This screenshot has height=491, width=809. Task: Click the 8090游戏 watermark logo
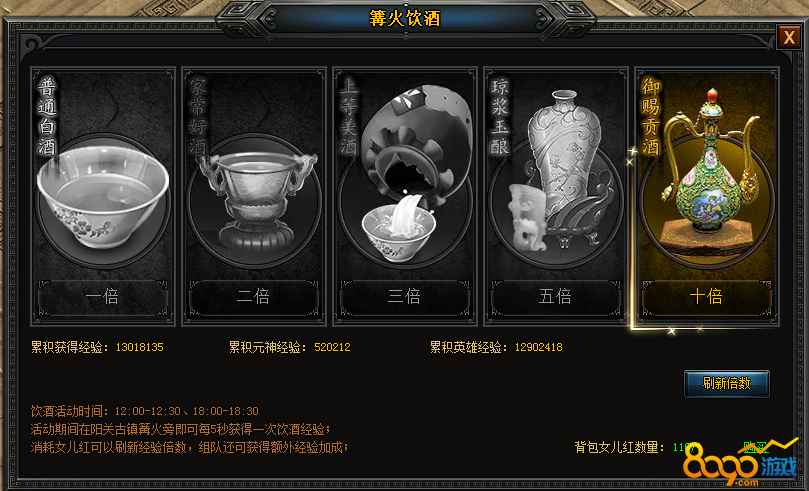coord(740,464)
